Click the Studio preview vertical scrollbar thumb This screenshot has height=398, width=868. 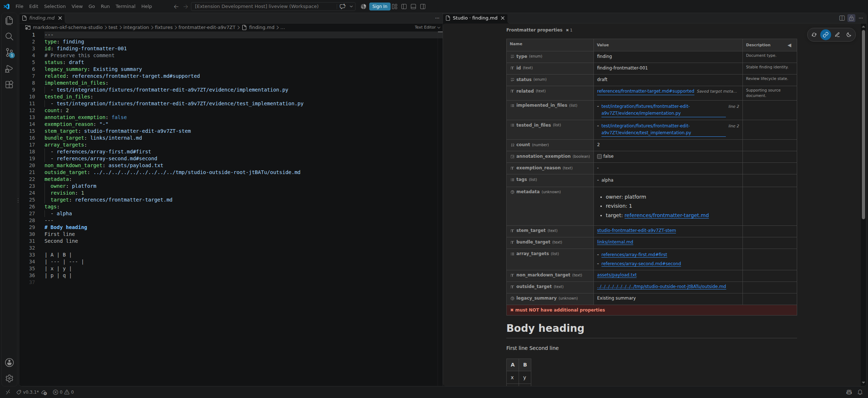pos(863,124)
